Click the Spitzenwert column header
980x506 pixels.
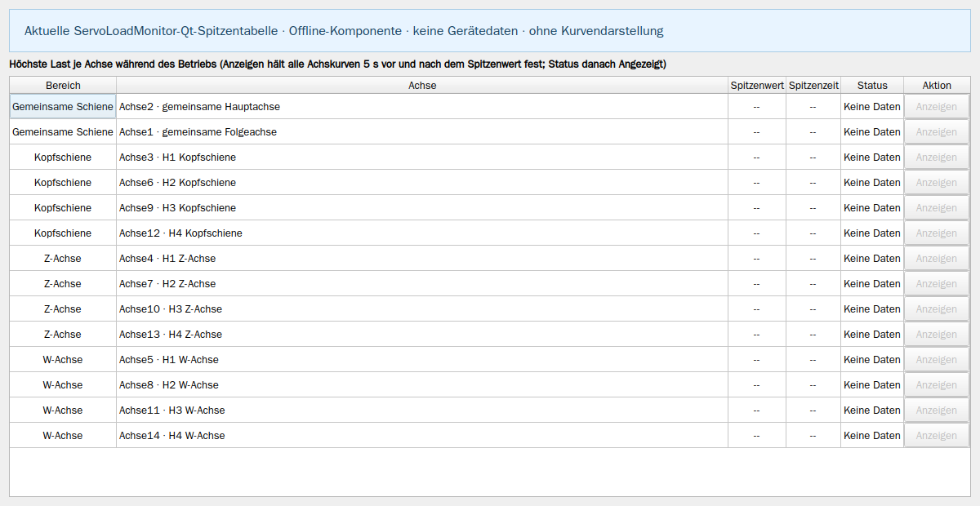(757, 86)
